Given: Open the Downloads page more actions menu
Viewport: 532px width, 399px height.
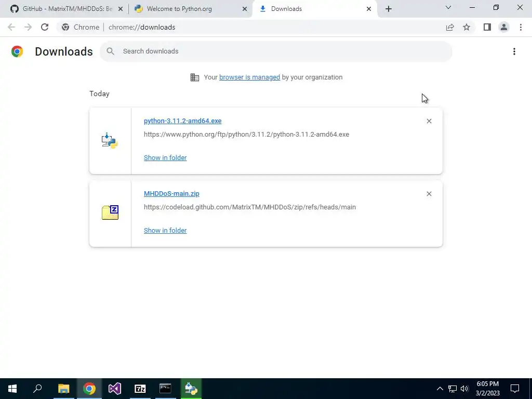Looking at the screenshot, I should click(514, 51).
